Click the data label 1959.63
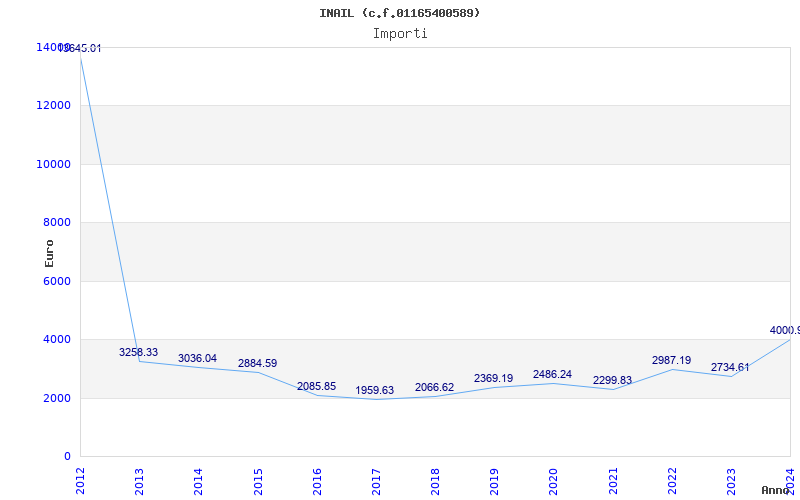The image size is (800, 500). [374, 390]
